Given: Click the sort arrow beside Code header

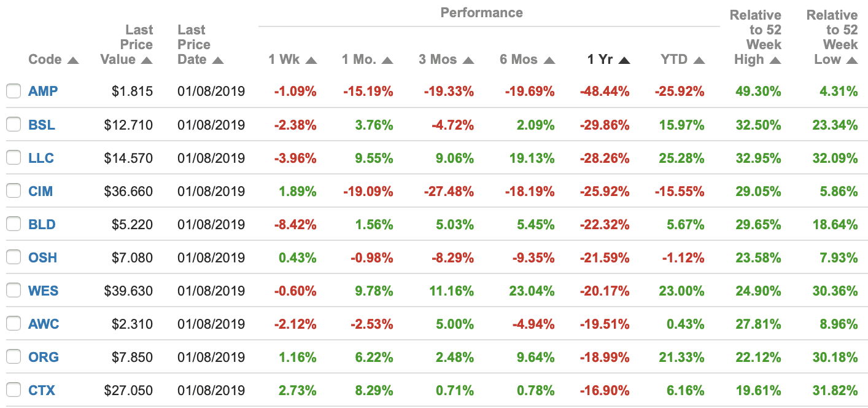Looking at the screenshot, I should point(73,60).
